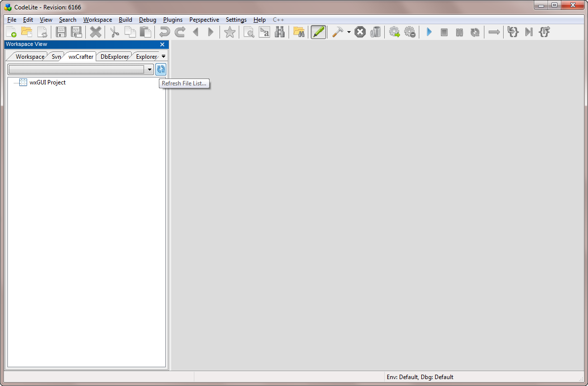The height and width of the screenshot is (386, 588).
Task: Click the Open File folder icon
Action: tap(27, 32)
